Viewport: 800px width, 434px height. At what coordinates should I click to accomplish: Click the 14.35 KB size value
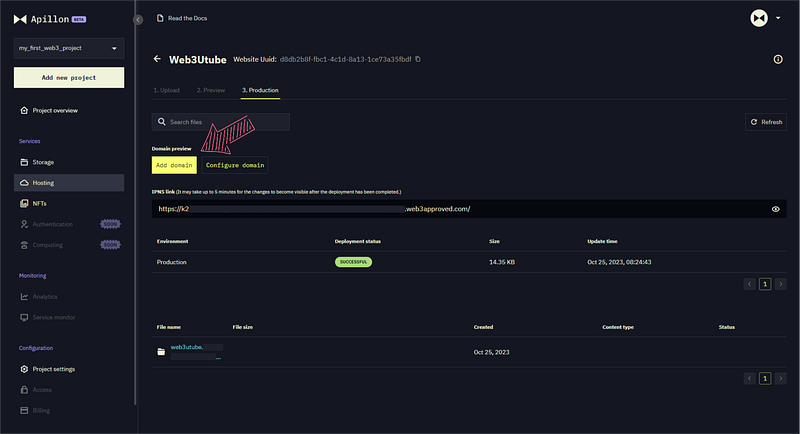502,262
